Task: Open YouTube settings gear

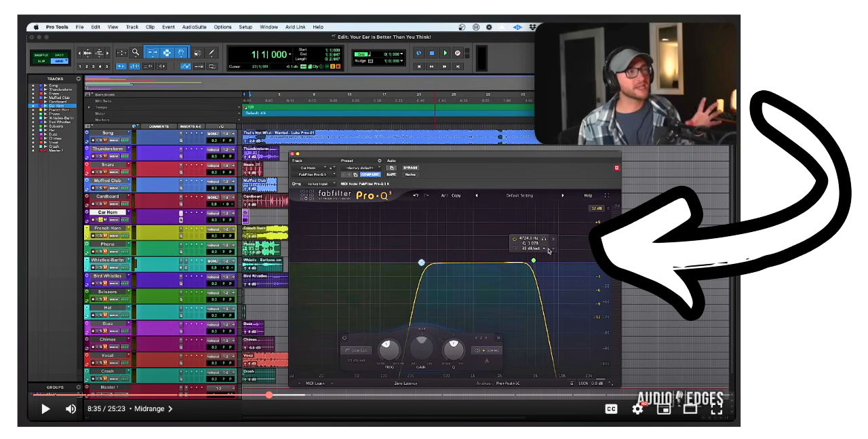Action: [x=637, y=408]
